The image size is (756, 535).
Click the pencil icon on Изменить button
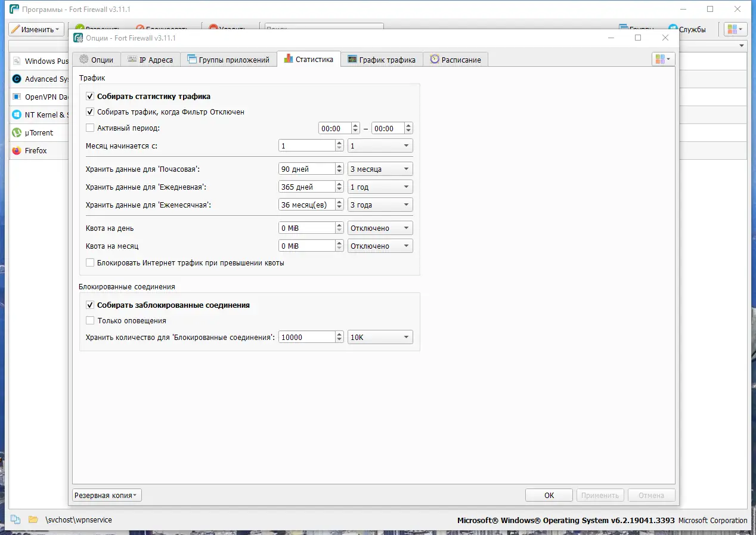[16, 29]
